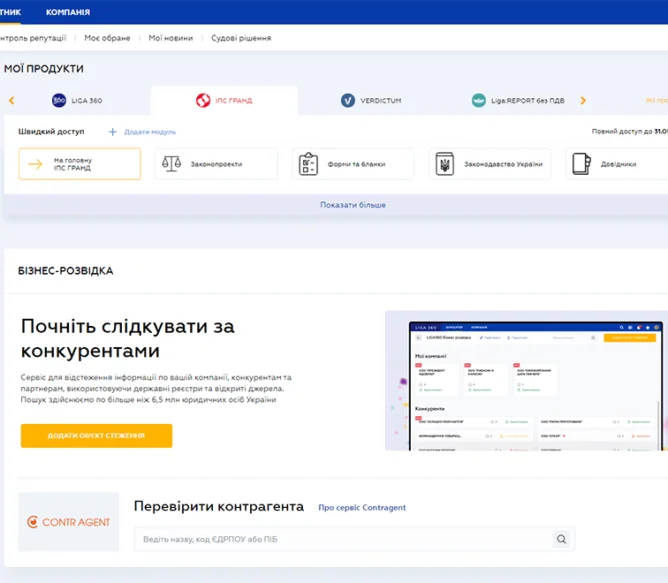Image resolution: width=668 pixels, height=583 pixels.
Task: Click the orange arrow icon in ІПС ГРАНД tile
Action: 35,164
